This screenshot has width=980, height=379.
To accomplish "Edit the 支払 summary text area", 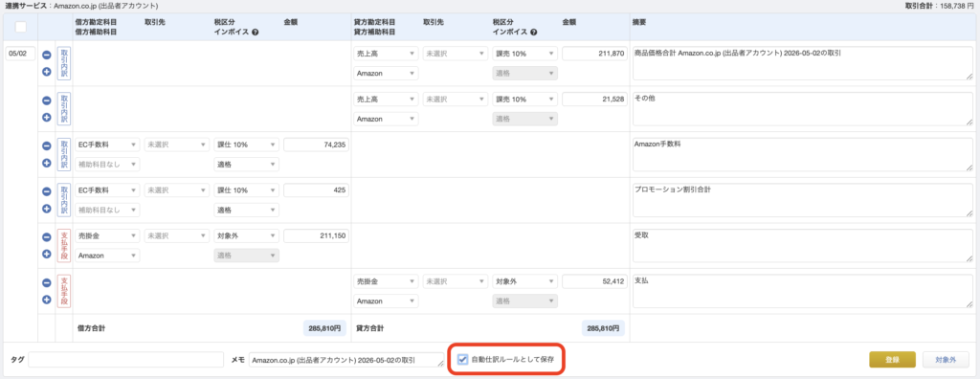I will [803, 292].
